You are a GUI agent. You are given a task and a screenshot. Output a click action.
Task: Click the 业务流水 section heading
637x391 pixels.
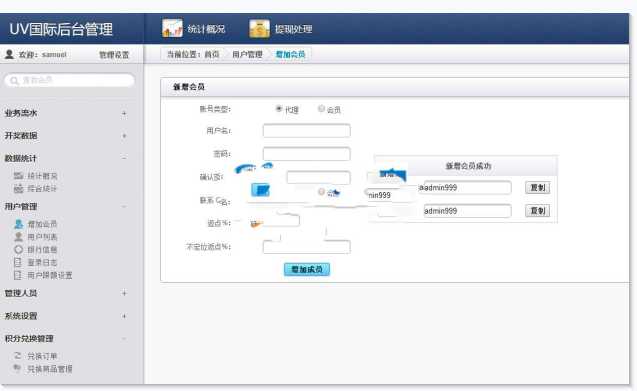pyautogui.click(x=21, y=113)
